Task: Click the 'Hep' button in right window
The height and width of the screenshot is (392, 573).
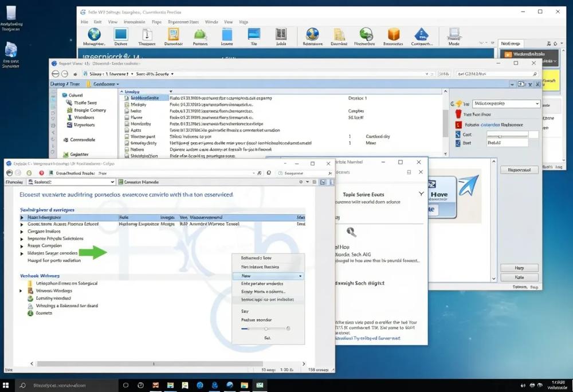Action: tap(519, 268)
